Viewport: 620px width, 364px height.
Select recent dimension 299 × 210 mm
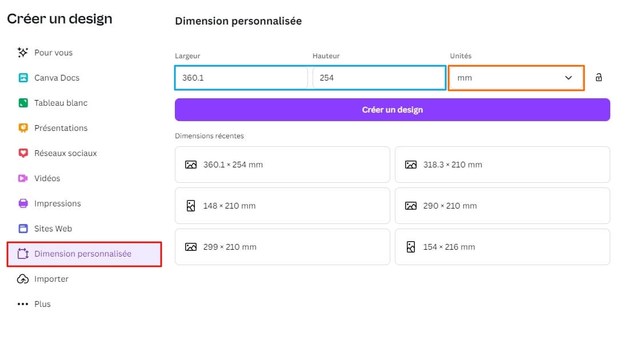(x=282, y=247)
